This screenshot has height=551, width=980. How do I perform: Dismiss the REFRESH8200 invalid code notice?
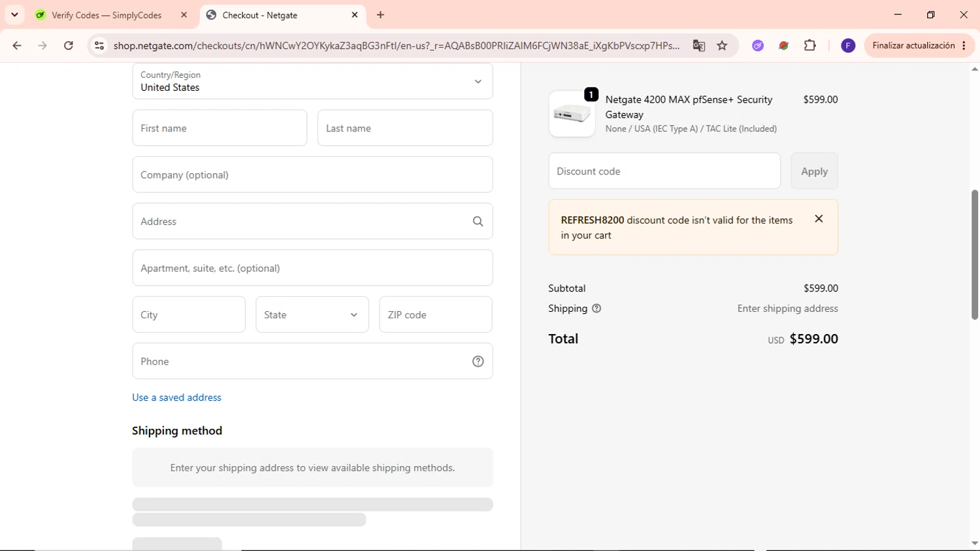pos(819,219)
